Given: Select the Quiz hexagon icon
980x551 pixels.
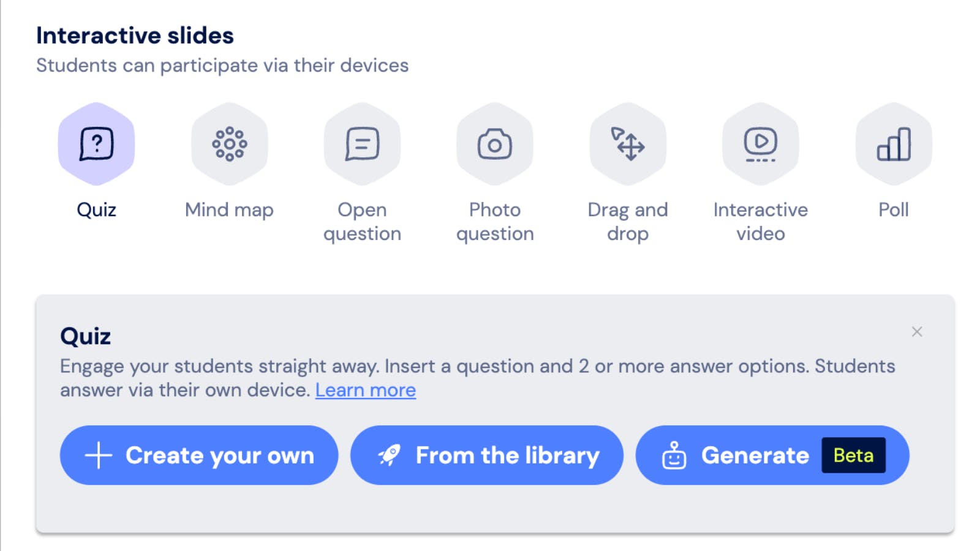Looking at the screenshot, I should coord(96,144).
